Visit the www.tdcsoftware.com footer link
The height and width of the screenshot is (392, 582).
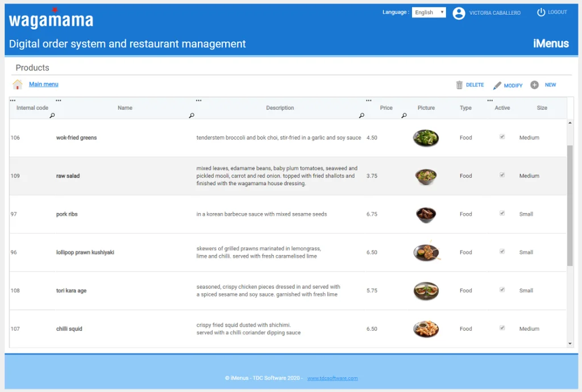[x=332, y=378]
